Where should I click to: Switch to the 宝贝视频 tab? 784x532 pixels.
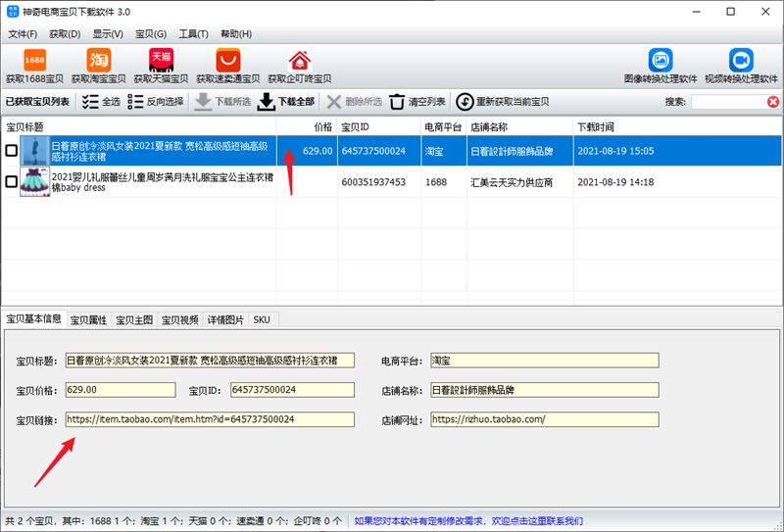(180, 320)
